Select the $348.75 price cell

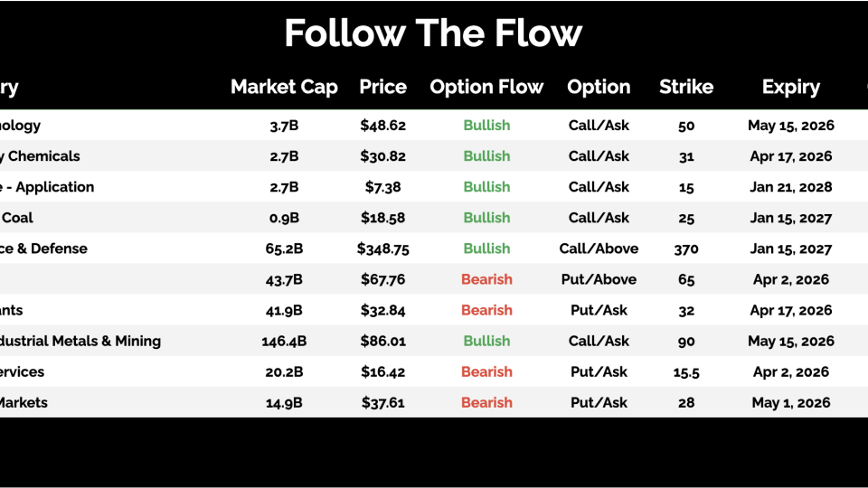[x=382, y=249]
